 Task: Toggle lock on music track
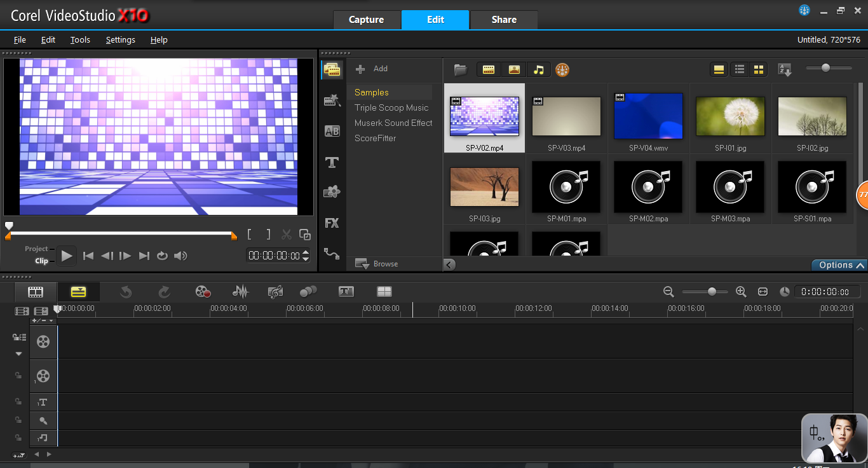tap(18, 438)
